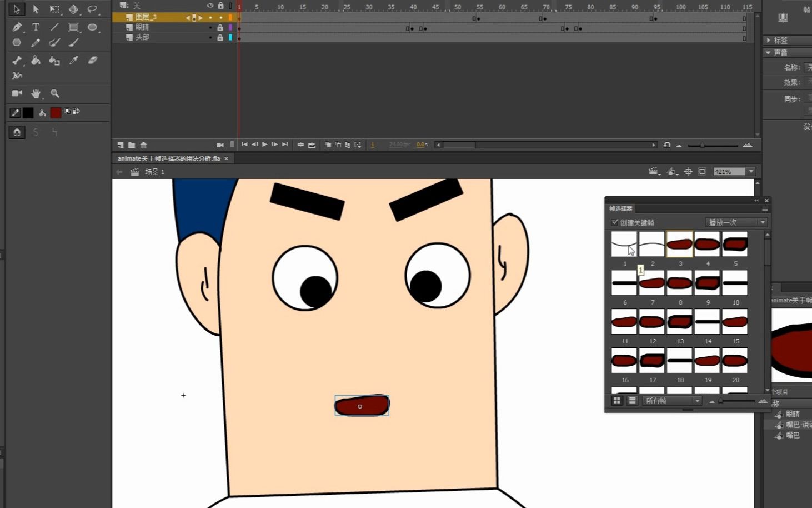This screenshot has width=812, height=508.
Task: Select the Eyedropper tool
Action: pos(73,61)
